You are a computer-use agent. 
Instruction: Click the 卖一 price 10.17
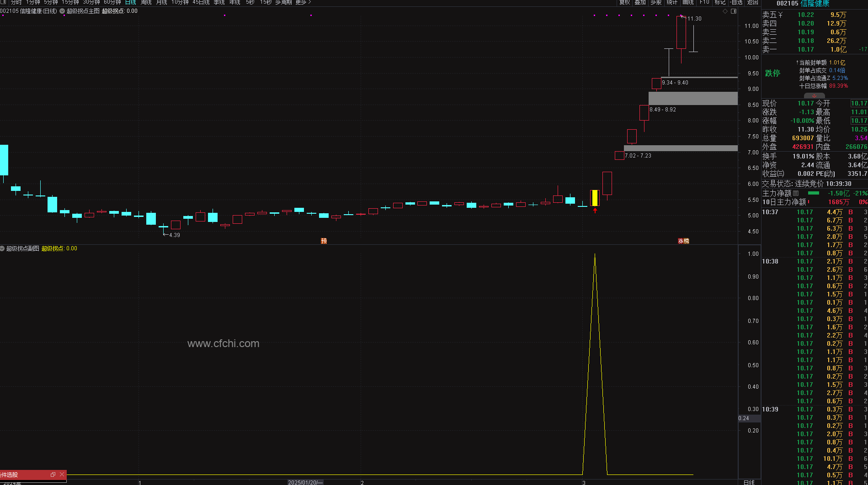(806, 49)
